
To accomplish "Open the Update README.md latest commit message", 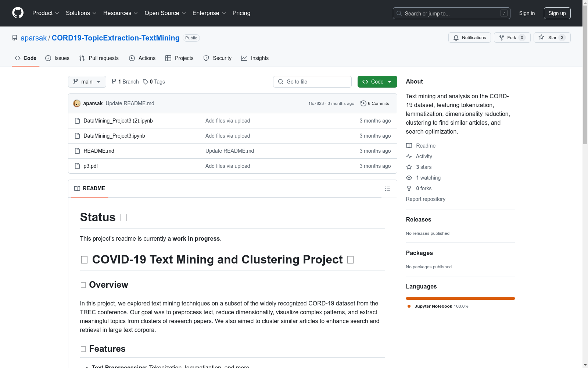I will tap(130, 103).
